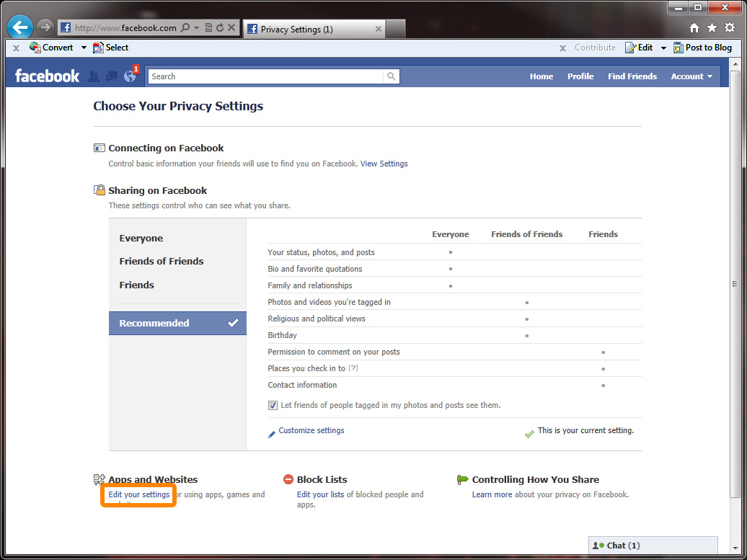Click the Stop loading X in address bar

click(231, 27)
